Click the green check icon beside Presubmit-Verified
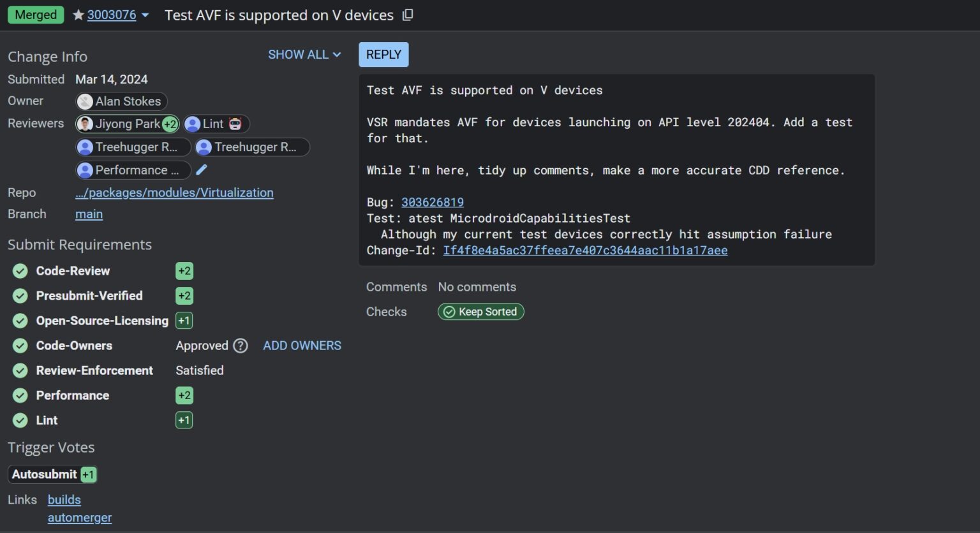This screenshot has width=980, height=533. 19,295
